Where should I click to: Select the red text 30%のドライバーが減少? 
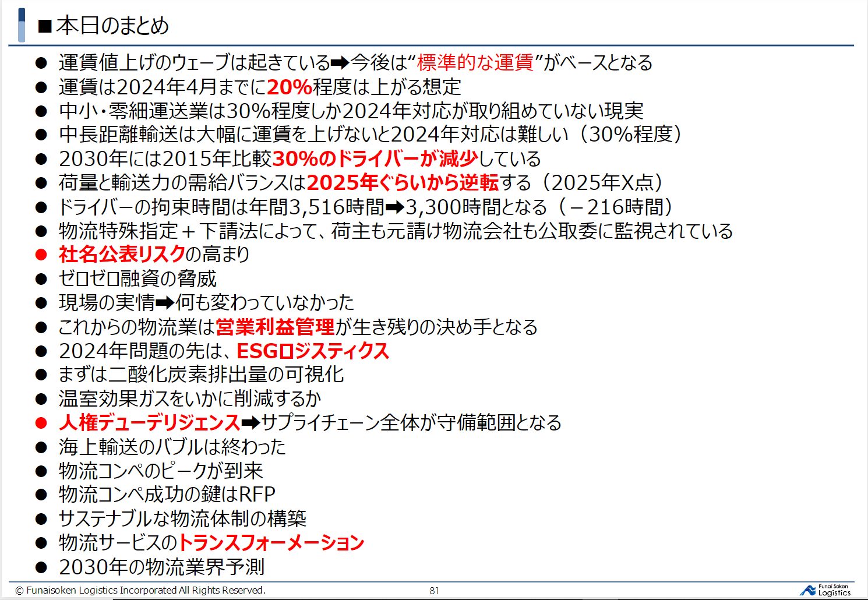coord(375,158)
